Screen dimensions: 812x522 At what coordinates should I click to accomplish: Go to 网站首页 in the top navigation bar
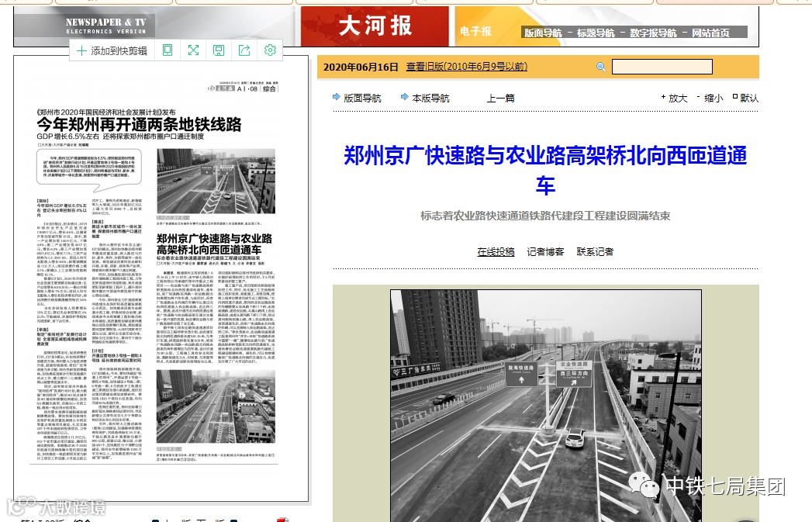tap(710, 33)
